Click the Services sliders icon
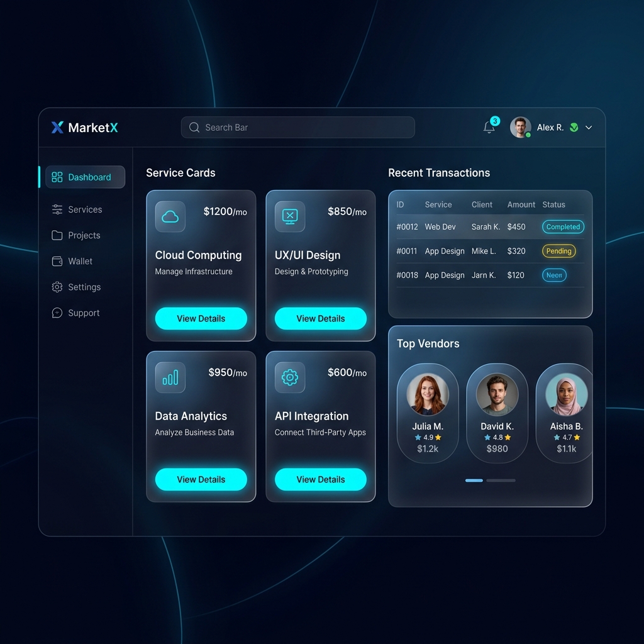Viewport: 644px width, 644px height. tap(57, 209)
